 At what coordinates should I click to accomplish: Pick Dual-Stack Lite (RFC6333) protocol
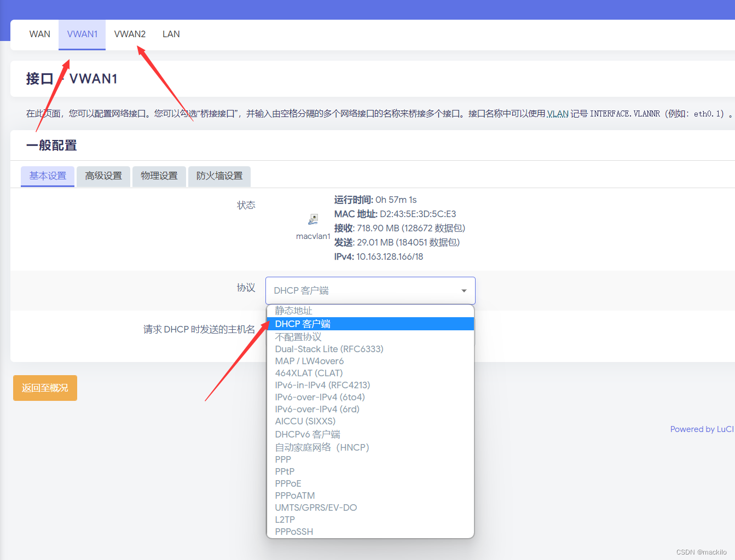tap(370, 349)
